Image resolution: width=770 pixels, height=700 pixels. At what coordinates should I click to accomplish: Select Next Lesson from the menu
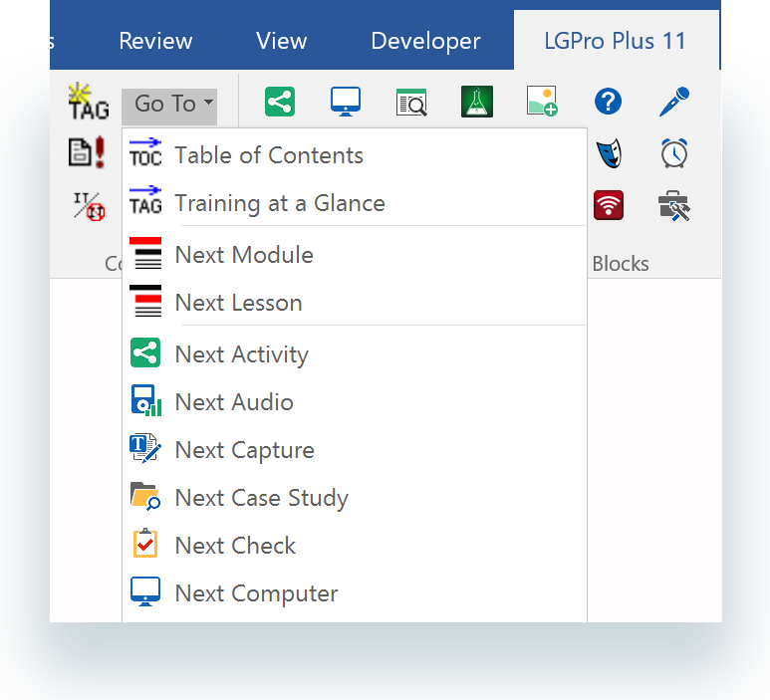point(355,303)
